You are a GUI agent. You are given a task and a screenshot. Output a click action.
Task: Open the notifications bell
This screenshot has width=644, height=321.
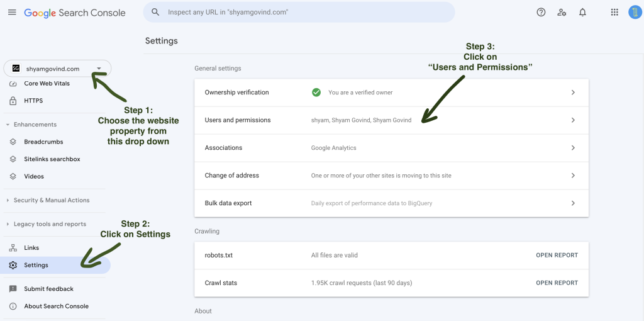582,13
